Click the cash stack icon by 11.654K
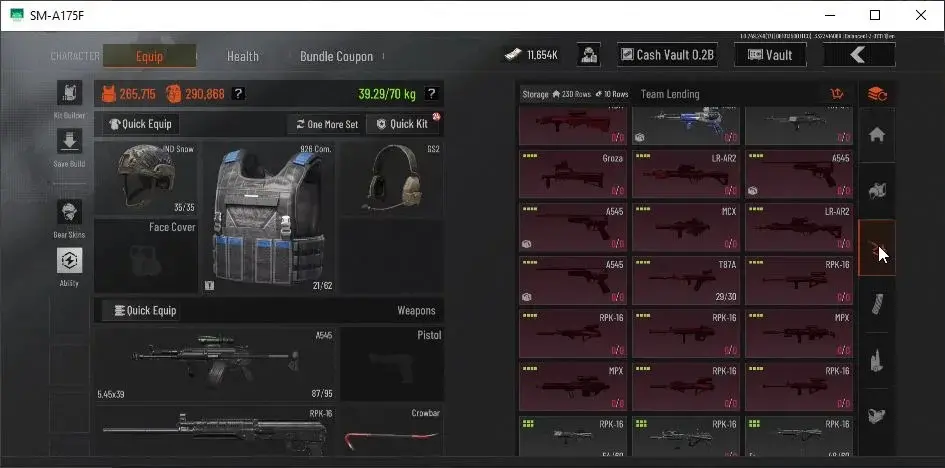 [x=513, y=55]
